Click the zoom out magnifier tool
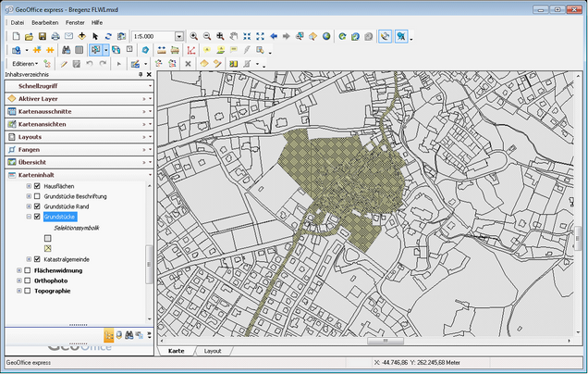The height and width of the screenshot is (374, 588). click(208, 36)
